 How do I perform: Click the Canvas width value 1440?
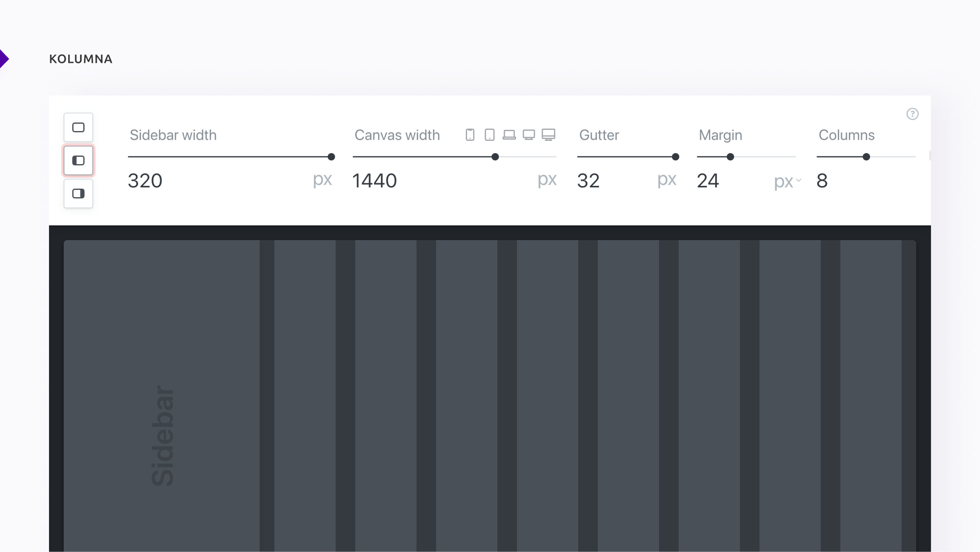coord(374,181)
